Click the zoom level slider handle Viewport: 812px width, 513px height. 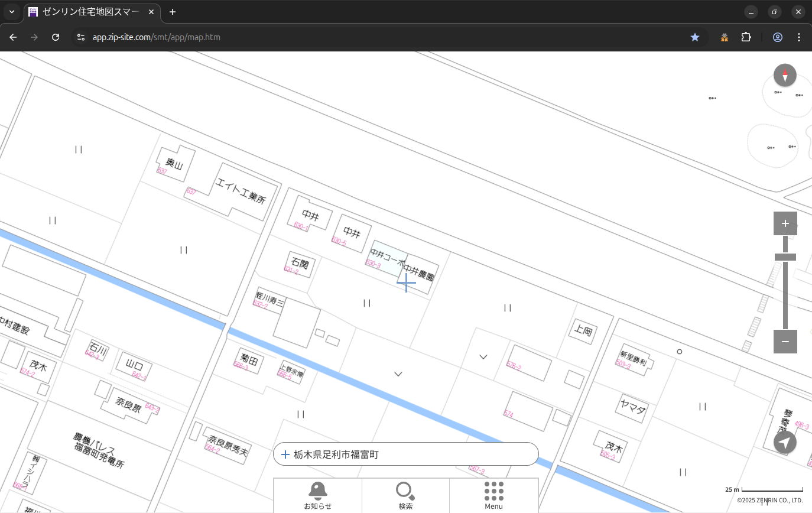(785, 257)
